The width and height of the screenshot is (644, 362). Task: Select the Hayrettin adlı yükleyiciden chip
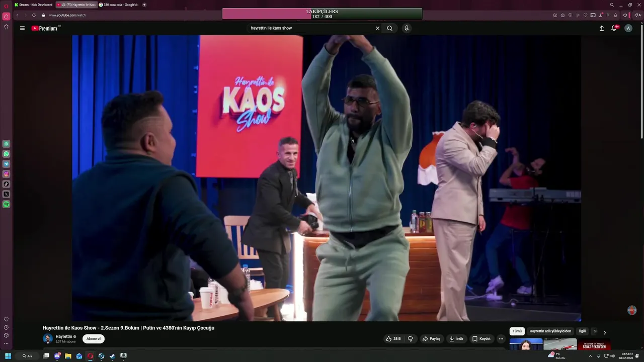point(550,331)
